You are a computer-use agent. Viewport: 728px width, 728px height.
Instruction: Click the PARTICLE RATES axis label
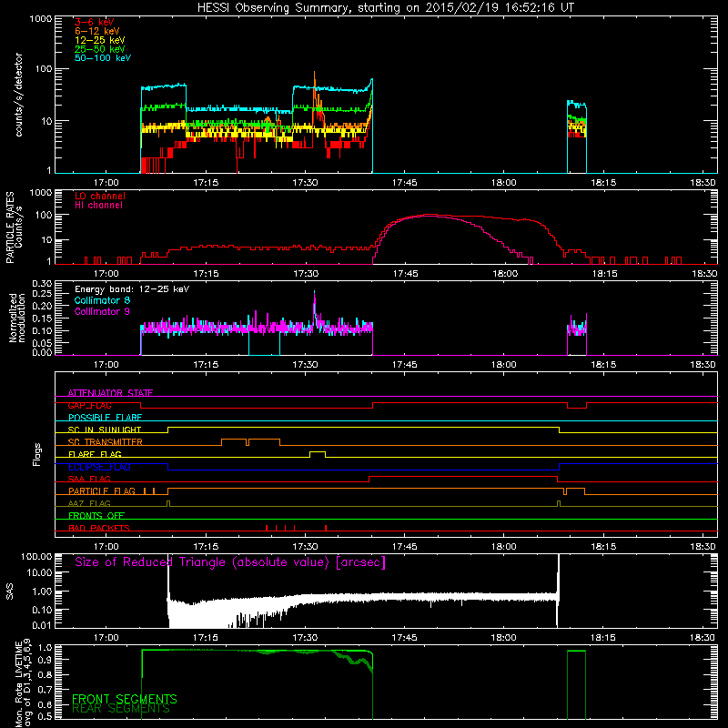(x=10, y=227)
